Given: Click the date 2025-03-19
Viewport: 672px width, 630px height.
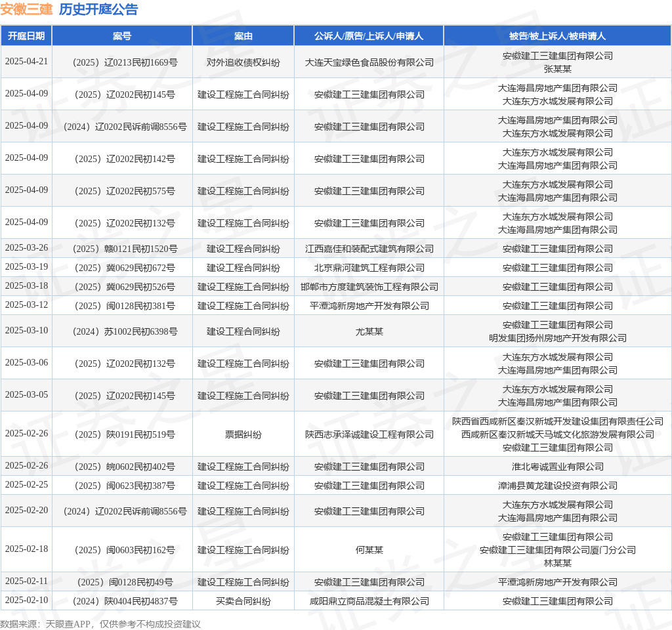Looking at the screenshot, I should click(x=26, y=266).
